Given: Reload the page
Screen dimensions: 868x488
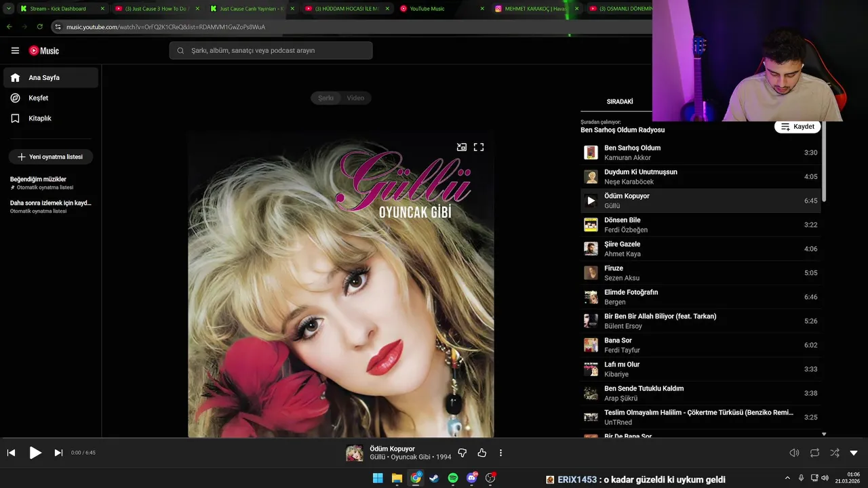Looking at the screenshot, I should pos(40,26).
